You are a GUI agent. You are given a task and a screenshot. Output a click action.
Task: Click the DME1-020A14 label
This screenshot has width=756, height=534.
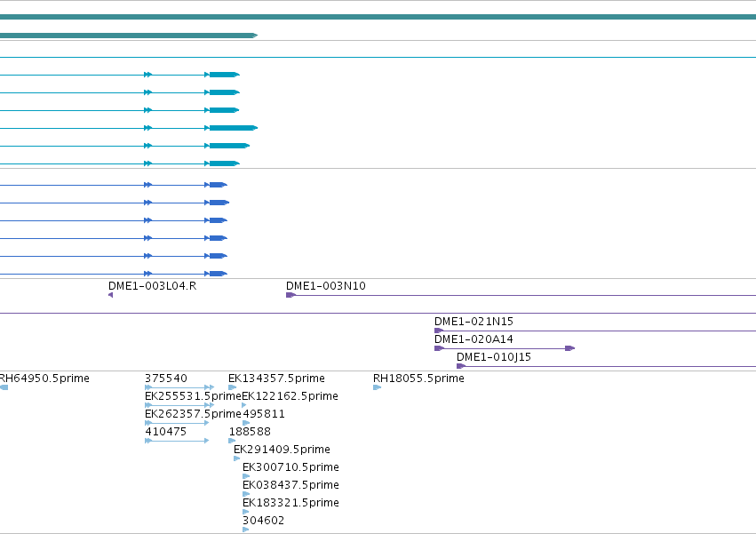pyautogui.click(x=474, y=339)
